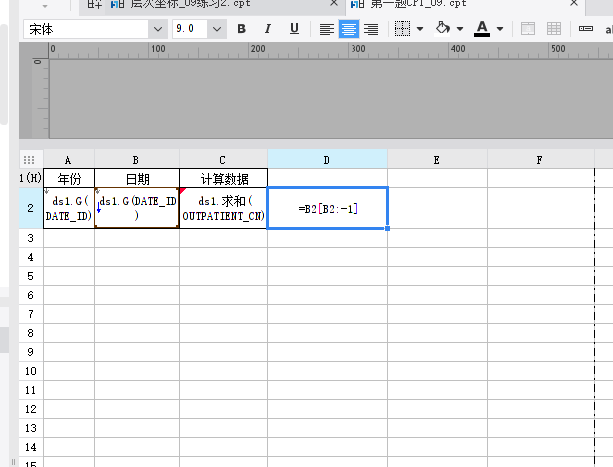Click the merge cells icon

coord(528,29)
